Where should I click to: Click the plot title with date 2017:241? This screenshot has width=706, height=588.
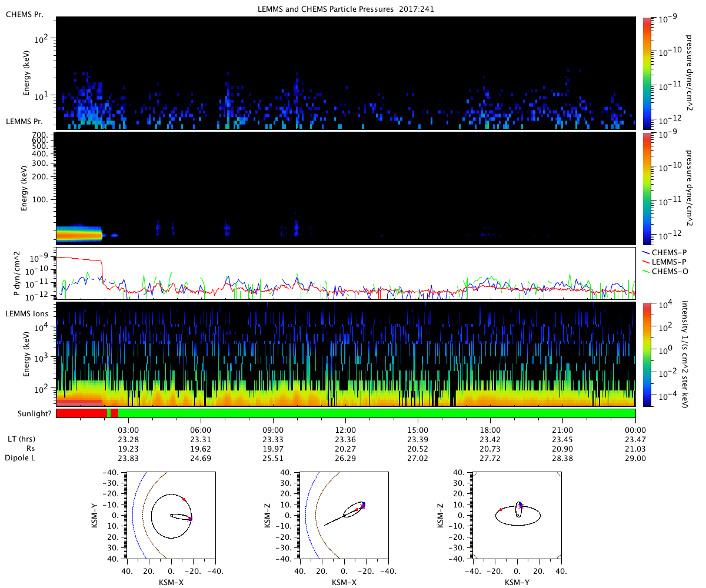(345, 9)
